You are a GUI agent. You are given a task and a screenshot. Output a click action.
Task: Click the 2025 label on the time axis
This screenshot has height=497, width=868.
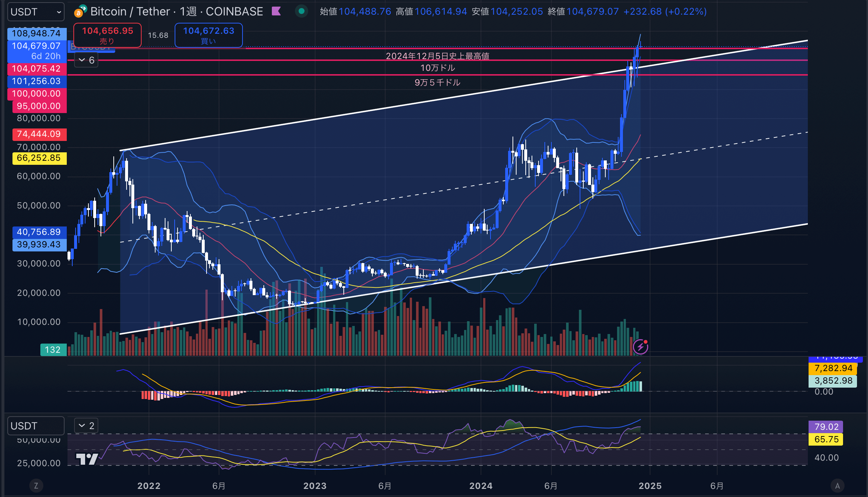650,486
